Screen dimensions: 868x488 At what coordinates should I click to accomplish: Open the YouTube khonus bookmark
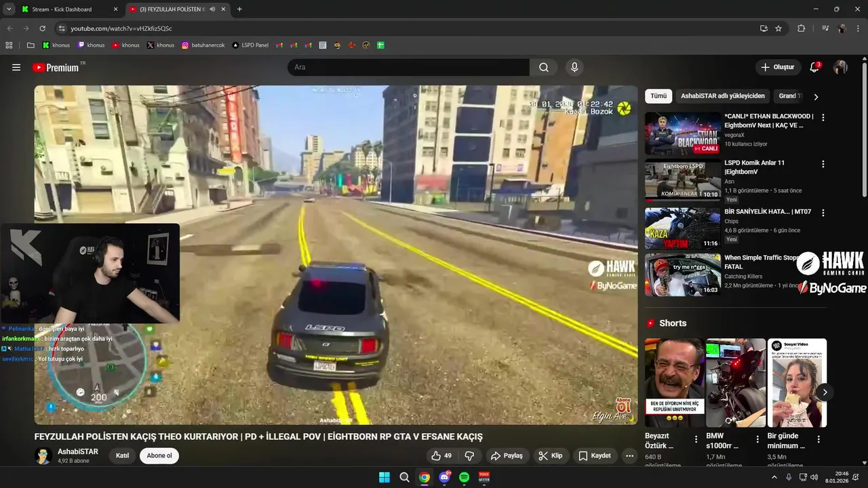(x=126, y=45)
